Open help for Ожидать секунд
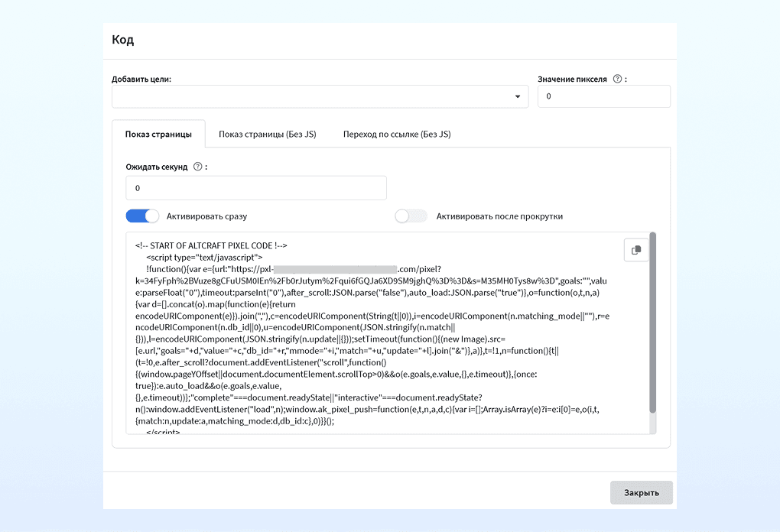 [x=197, y=167]
